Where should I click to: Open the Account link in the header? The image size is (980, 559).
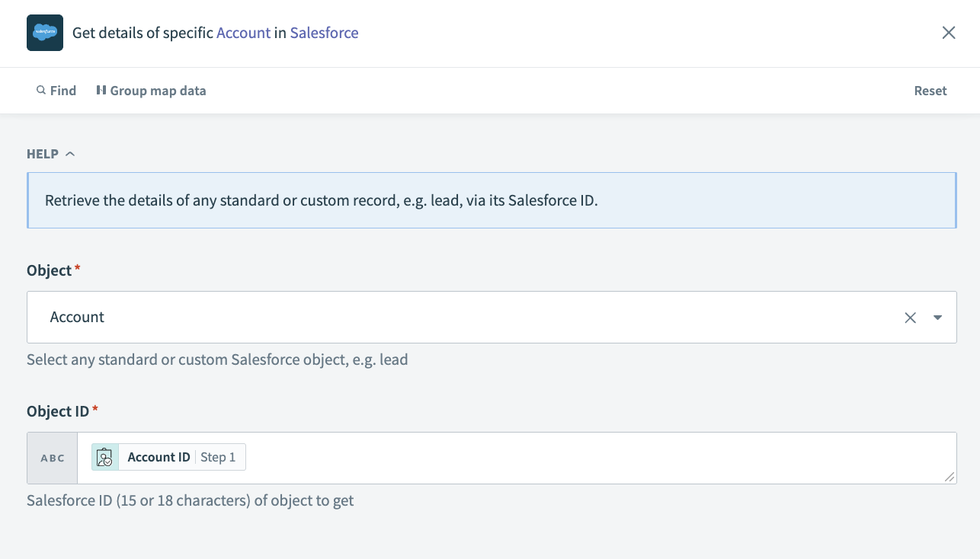[244, 33]
